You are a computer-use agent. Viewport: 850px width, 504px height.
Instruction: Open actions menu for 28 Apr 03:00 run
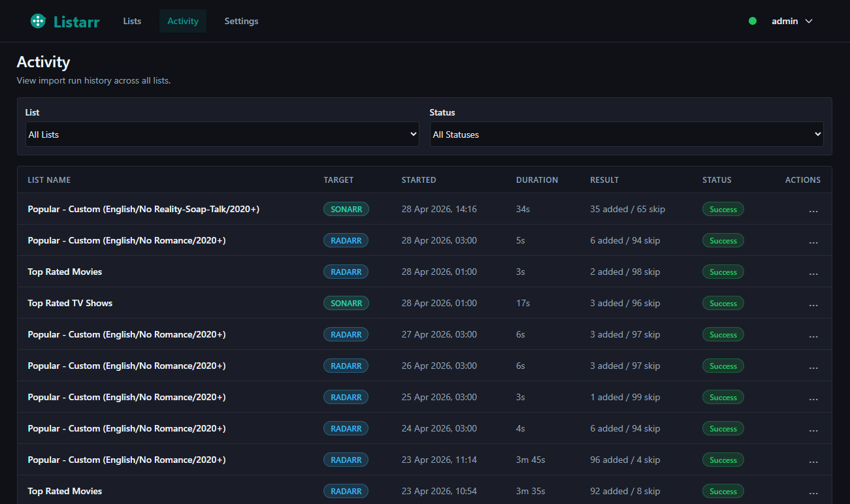coord(813,242)
